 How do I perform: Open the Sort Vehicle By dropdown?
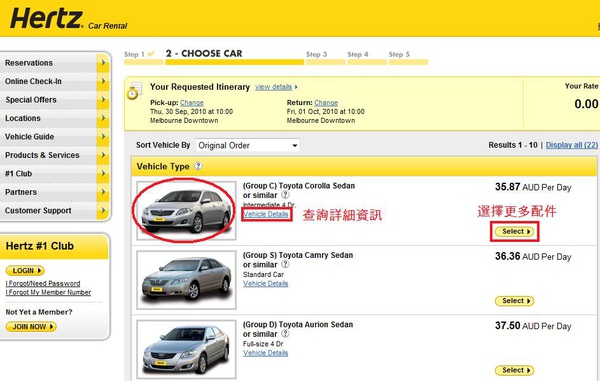(x=248, y=145)
